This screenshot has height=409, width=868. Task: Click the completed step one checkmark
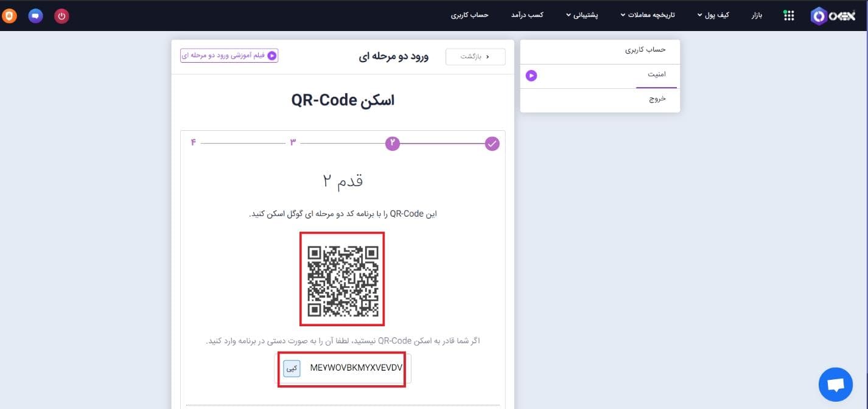point(492,144)
